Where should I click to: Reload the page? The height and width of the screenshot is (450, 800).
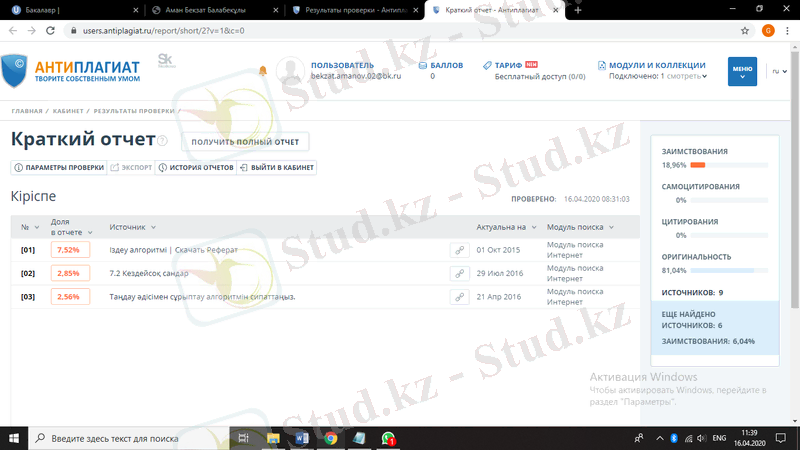(x=50, y=31)
